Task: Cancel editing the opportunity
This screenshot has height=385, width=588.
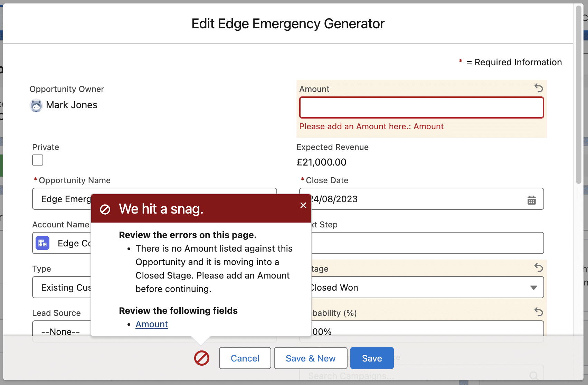Action: click(245, 358)
